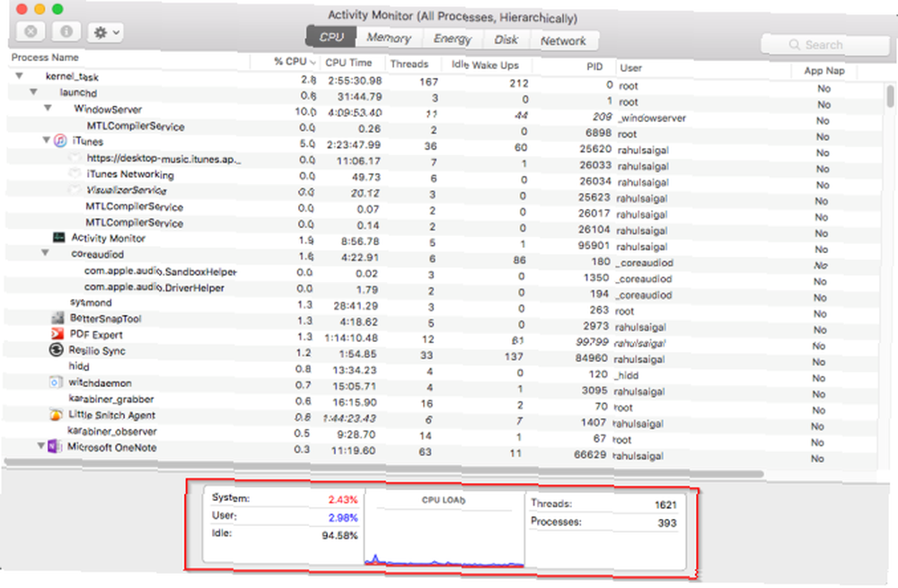Screen dimensions: 898x588
Task: Click the CPU Load graph
Action: [445, 529]
